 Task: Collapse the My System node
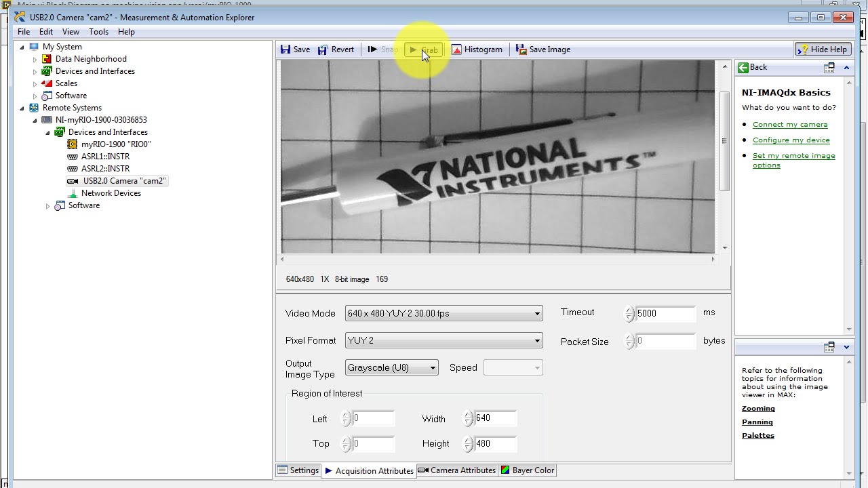[x=22, y=47]
